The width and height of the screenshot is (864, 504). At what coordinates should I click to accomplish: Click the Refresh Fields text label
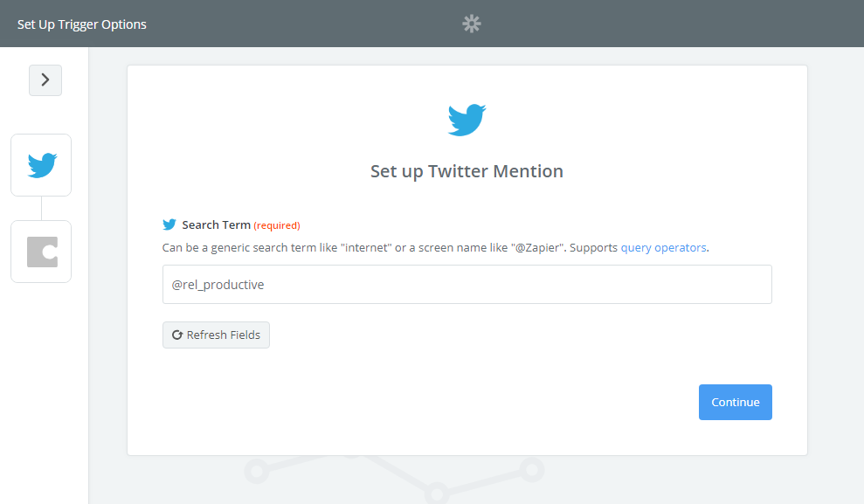point(223,335)
